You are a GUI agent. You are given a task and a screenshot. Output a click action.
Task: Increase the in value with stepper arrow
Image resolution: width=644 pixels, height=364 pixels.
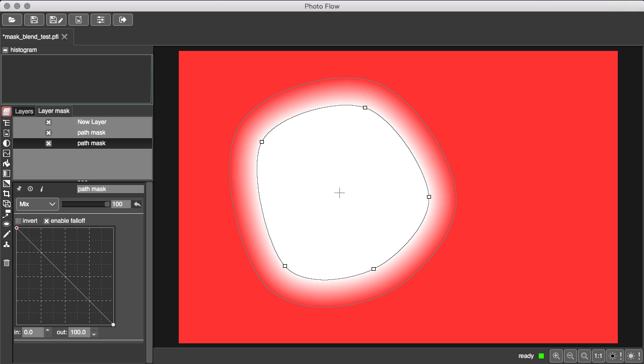pos(48,330)
